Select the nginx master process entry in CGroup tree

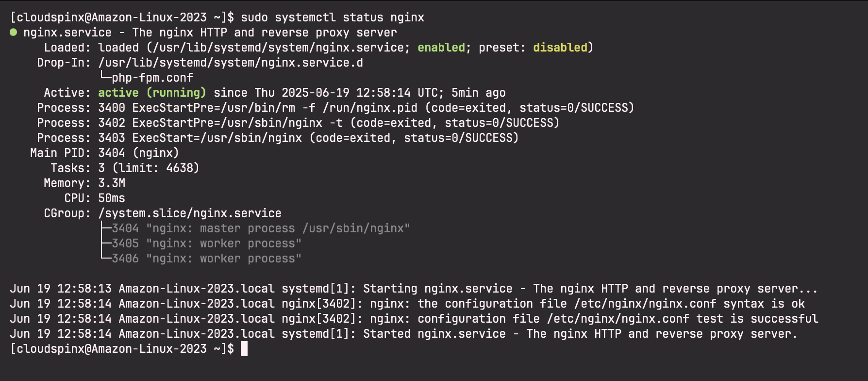[x=260, y=228]
